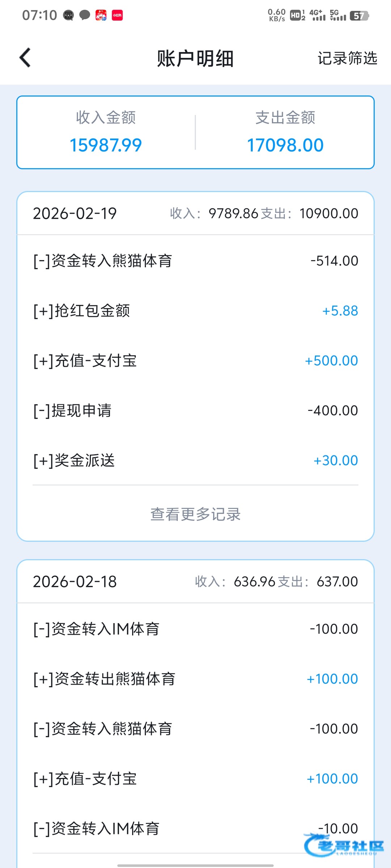Tap the red Xiaohongshu status bar icon
Viewport: 391px width, 868px height.
[117, 15]
